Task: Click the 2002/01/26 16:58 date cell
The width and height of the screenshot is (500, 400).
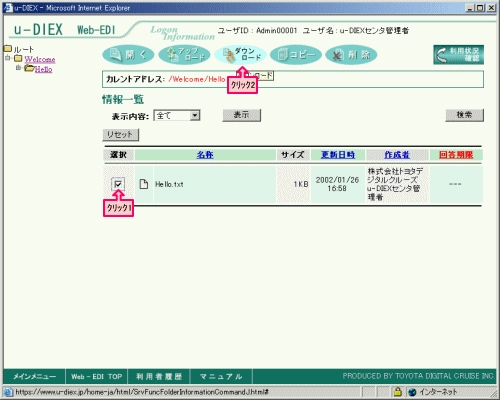Action: coord(337,184)
